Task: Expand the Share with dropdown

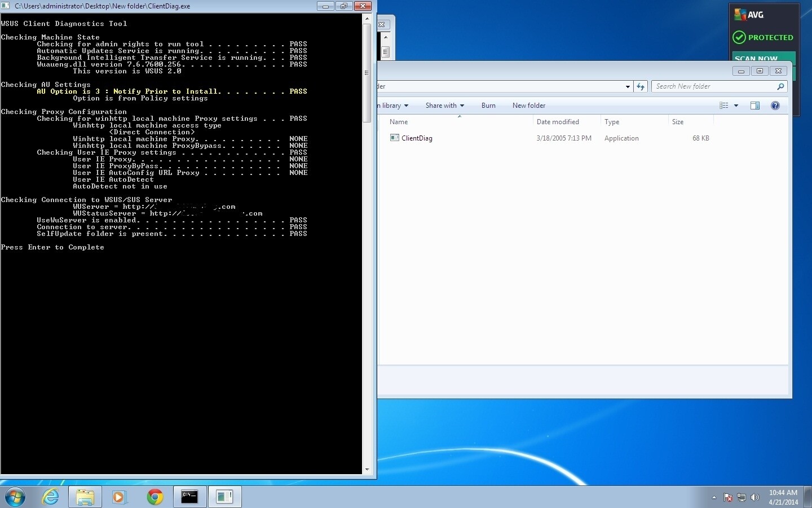Action: tap(444, 106)
